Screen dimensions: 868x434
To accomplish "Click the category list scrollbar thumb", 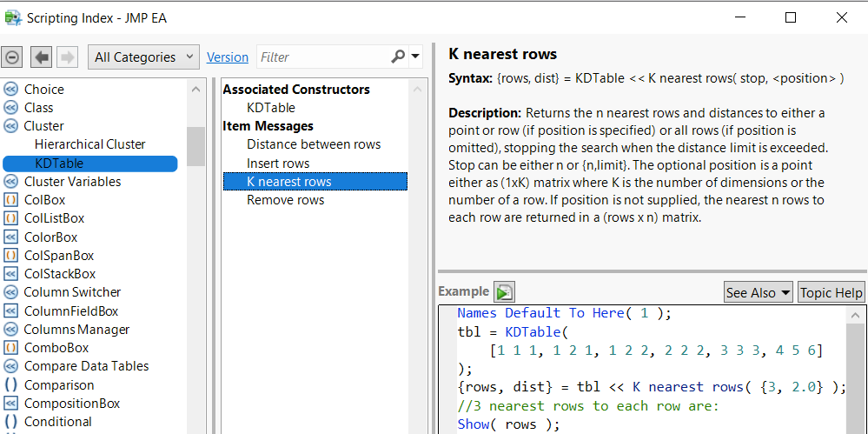I will coord(195,146).
